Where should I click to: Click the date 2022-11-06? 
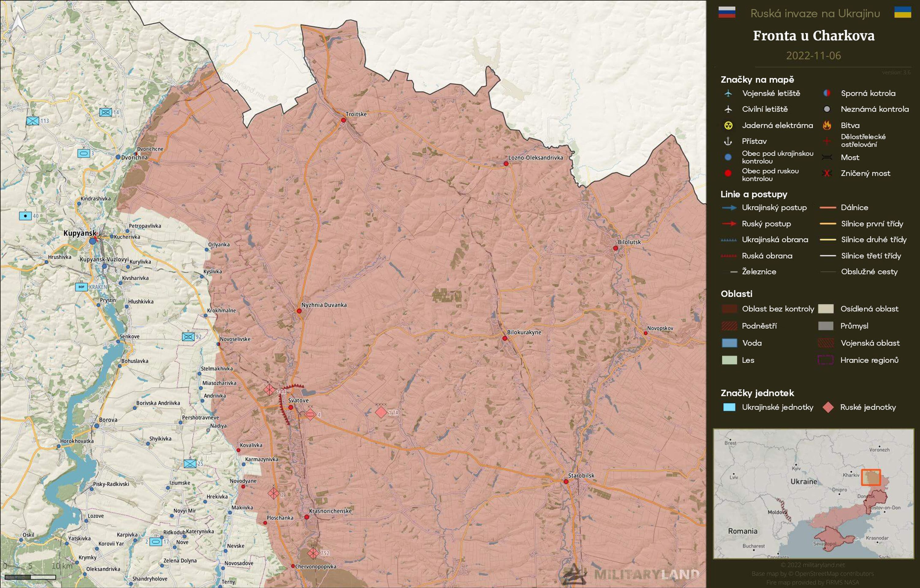[813, 56]
